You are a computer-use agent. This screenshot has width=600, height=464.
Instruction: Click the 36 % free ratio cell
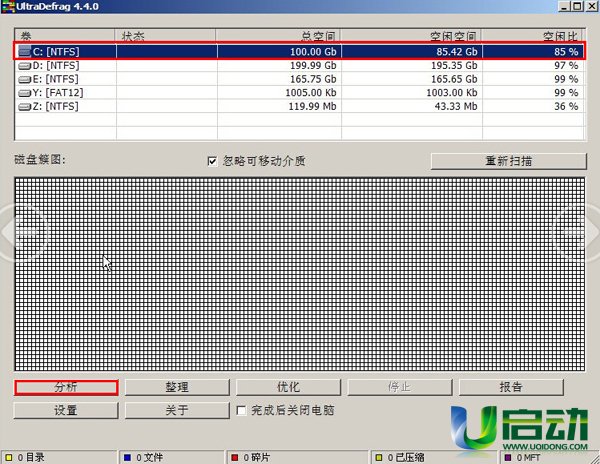pos(533,106)
